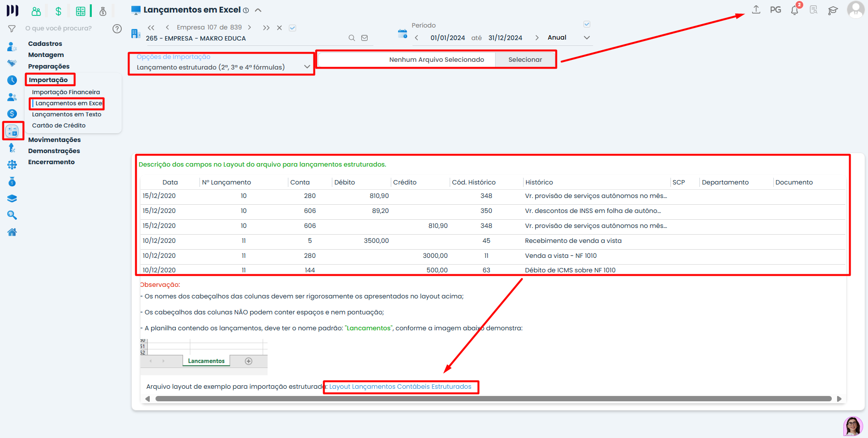This screenshot has height=438, width=868.
Task: Toggle the checkbox next to company navigation
Action: pyautogui.click(x=292, y=28)
